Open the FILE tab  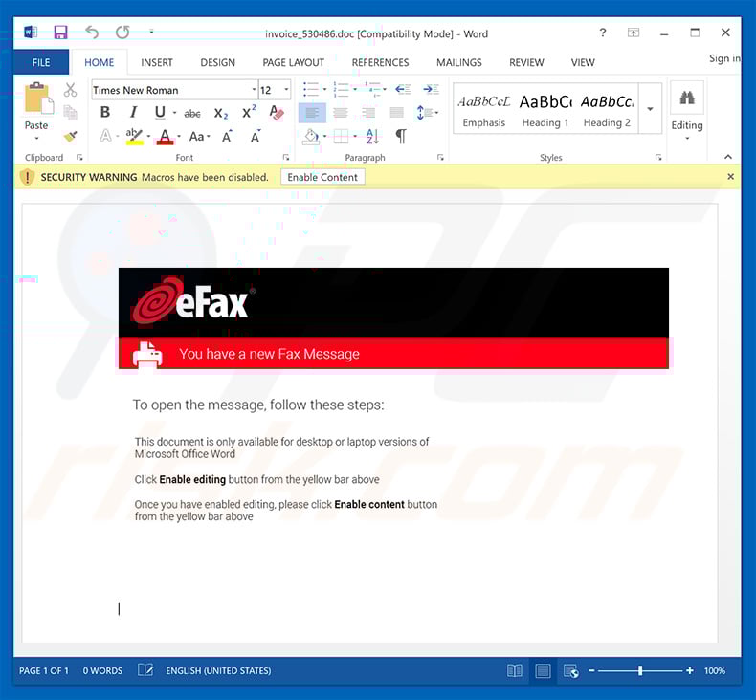click(41, 62)
